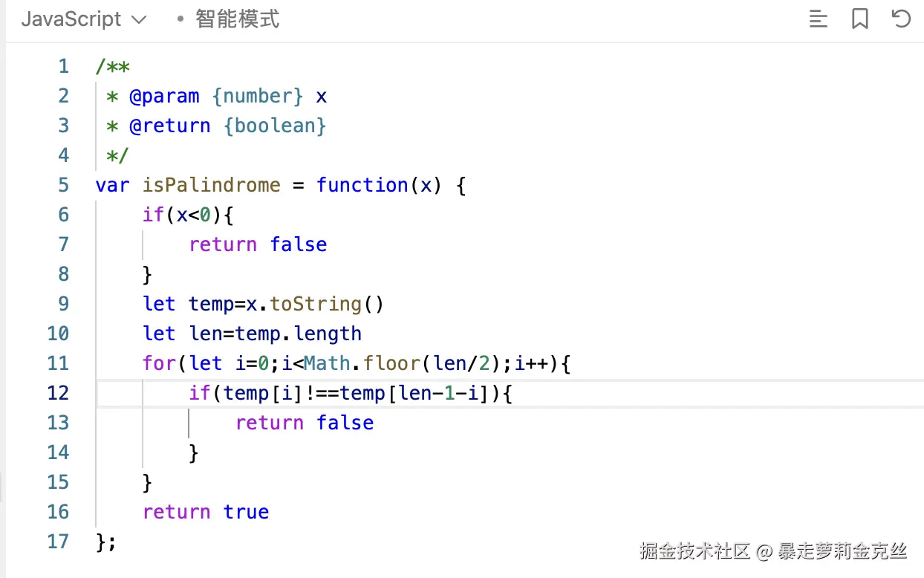This screenshot has width=924, height=578.
Task: Click the 掘金技术社区 watermark text
Action: (x=694, y=551)
